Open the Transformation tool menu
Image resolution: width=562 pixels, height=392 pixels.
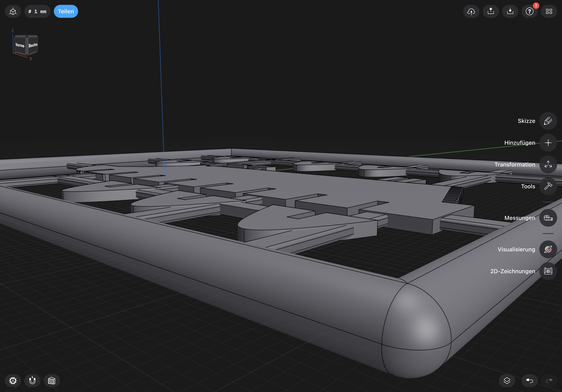pos(548,164)
